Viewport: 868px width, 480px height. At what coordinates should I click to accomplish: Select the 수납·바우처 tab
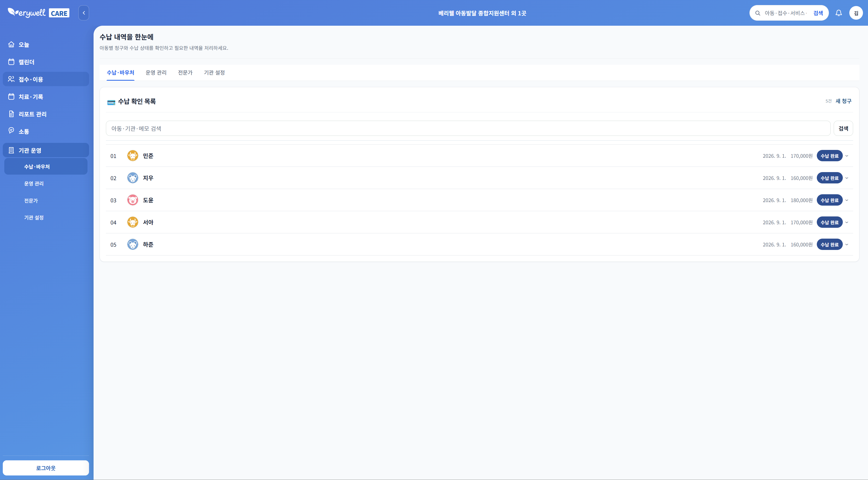(x=120, y=72)
